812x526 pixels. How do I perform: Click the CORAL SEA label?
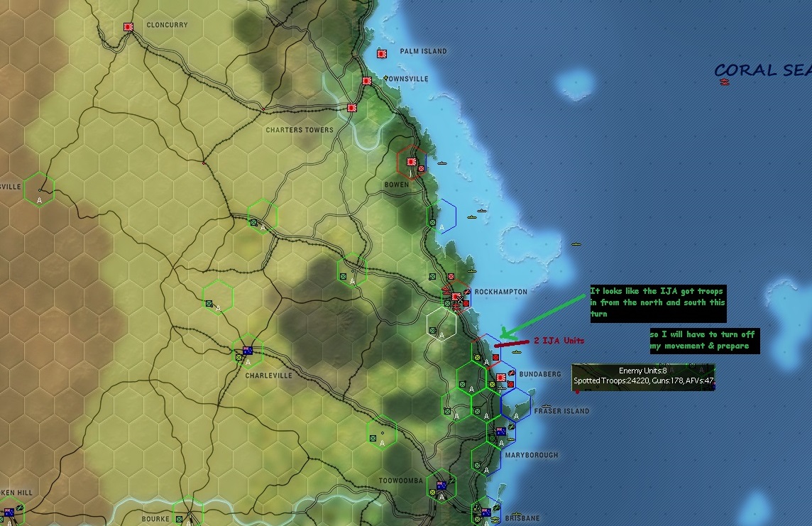[x=762, y=70]
